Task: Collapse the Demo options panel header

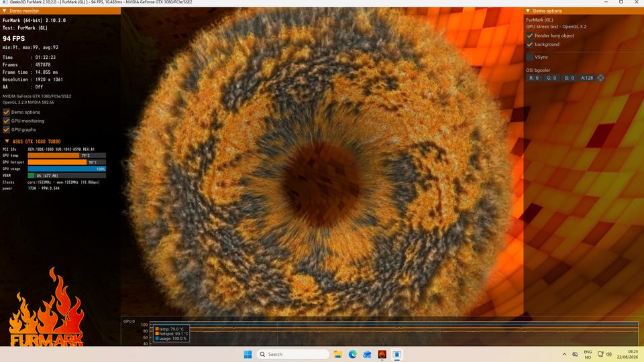Action: [584, 11]
